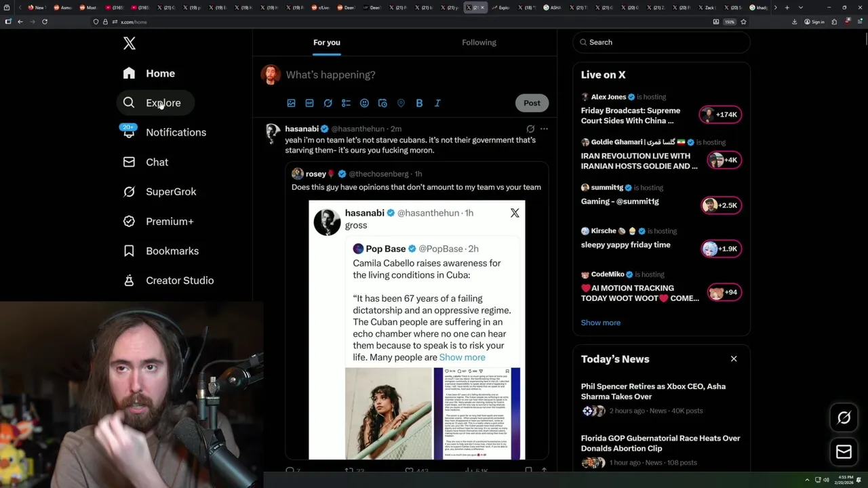
Task: Open the Home page from sidebar
Action: [x=149, y=73]
